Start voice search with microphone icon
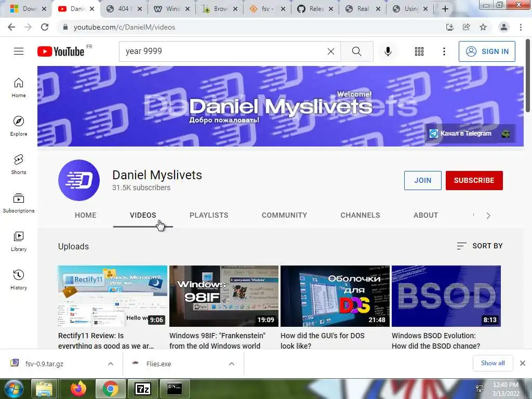 pyautogui.click(x=388, y=51)
